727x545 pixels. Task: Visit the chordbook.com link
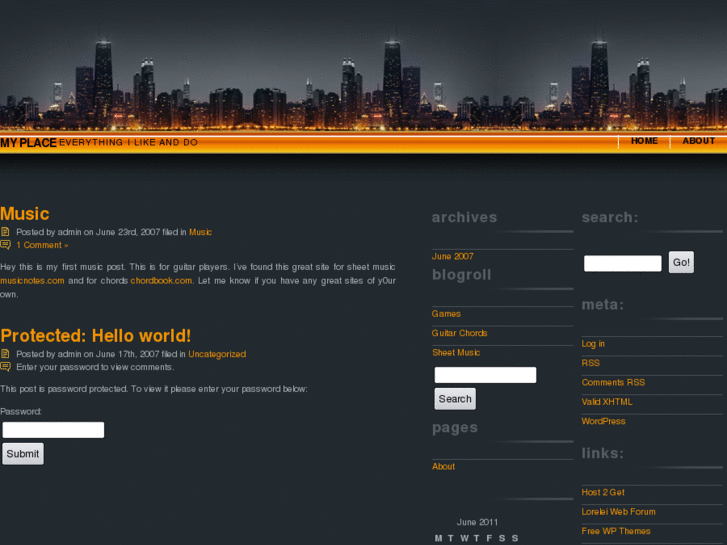coord(161,281)
